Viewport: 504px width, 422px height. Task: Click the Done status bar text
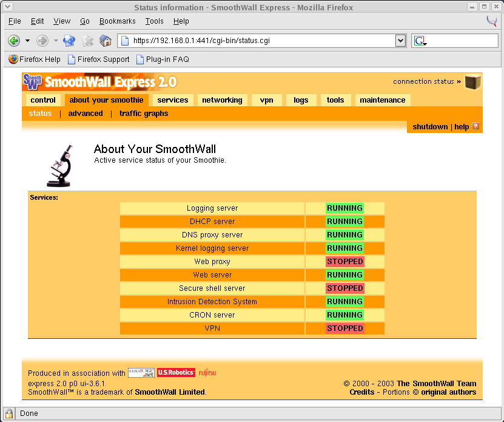29,413
